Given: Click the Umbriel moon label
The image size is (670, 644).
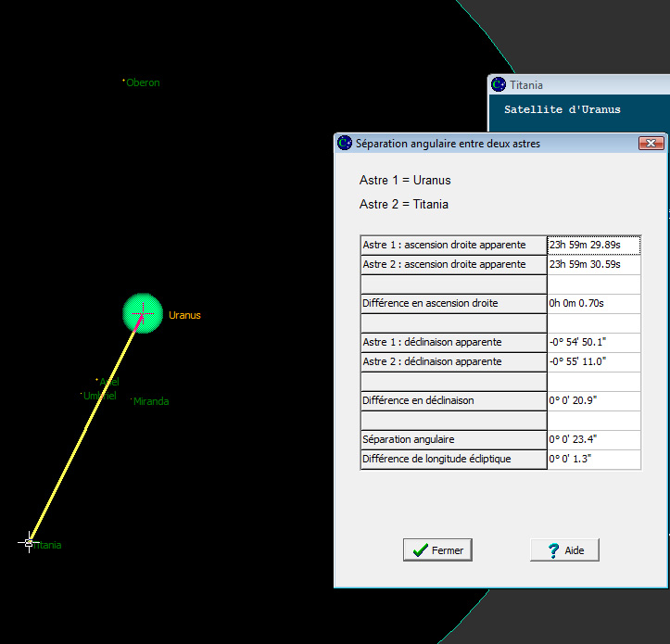Looking at the screenshot, I should pos(99,396).
